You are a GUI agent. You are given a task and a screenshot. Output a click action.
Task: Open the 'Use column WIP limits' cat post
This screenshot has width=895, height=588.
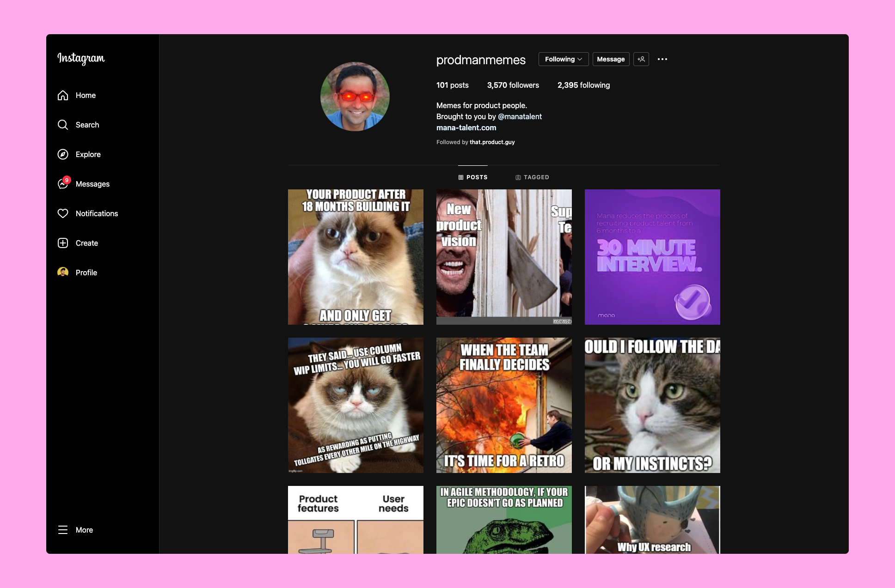pyautogui.click(x=356, y=405)
